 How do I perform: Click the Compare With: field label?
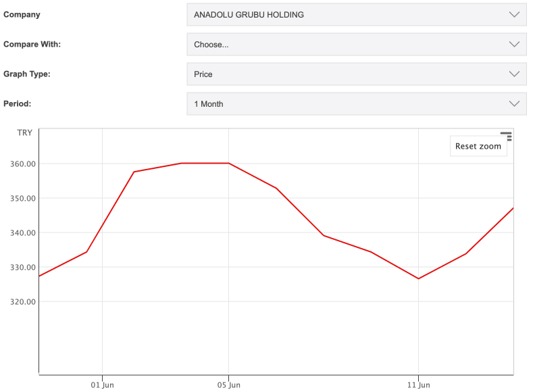(32, 45)
